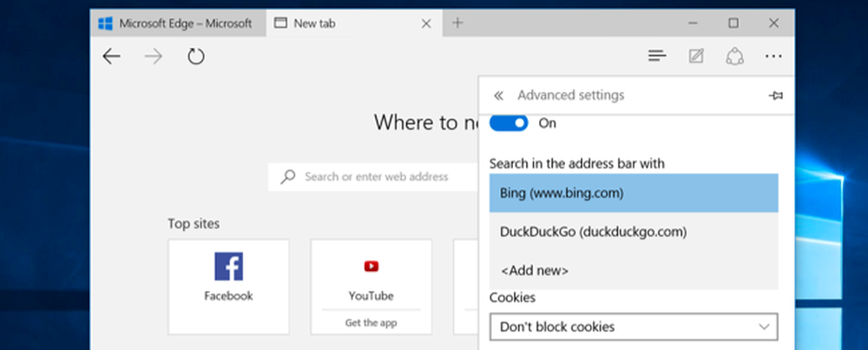Click Search in the address bar with label
The width and height of the screenshot is (868, 350).
(x=577, y=164)
